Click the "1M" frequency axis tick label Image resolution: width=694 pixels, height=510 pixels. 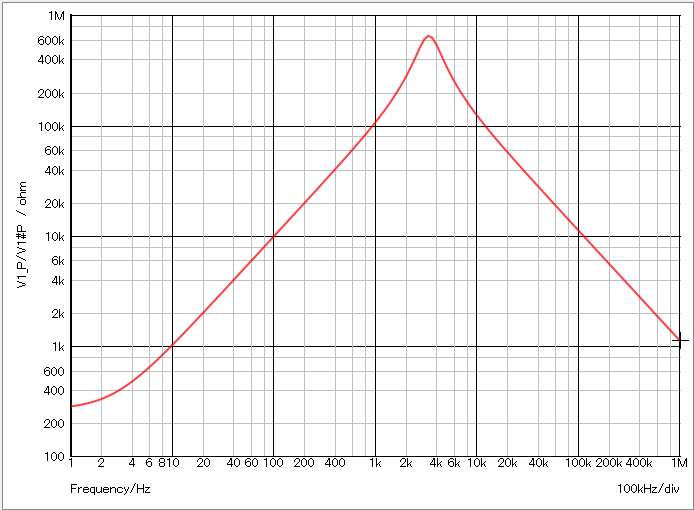pyautogui.click(x=679, y=463)
